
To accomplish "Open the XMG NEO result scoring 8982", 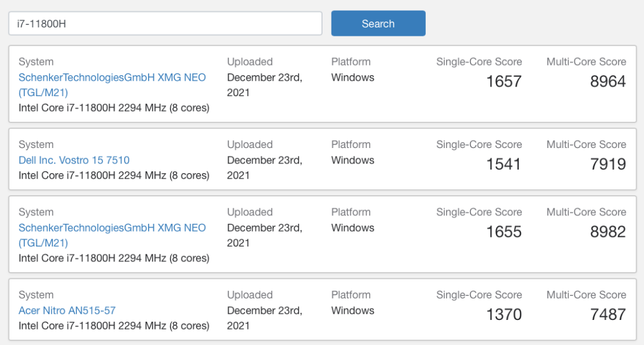I will click(x=112, y=228).
